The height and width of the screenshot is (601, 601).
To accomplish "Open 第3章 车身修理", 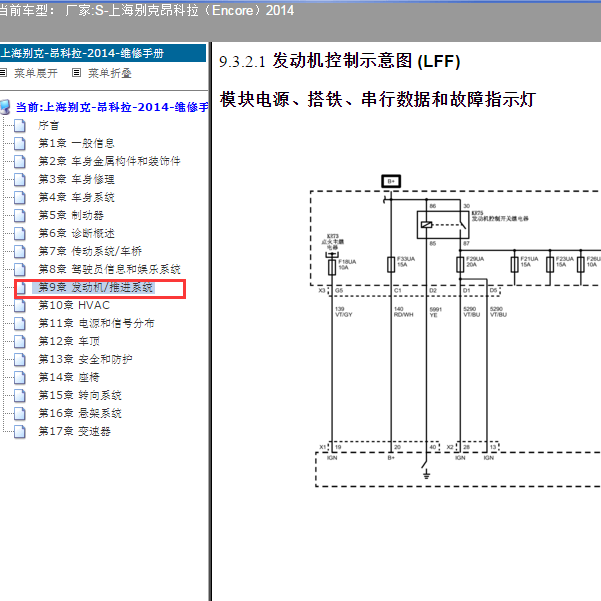I will 76,179.
